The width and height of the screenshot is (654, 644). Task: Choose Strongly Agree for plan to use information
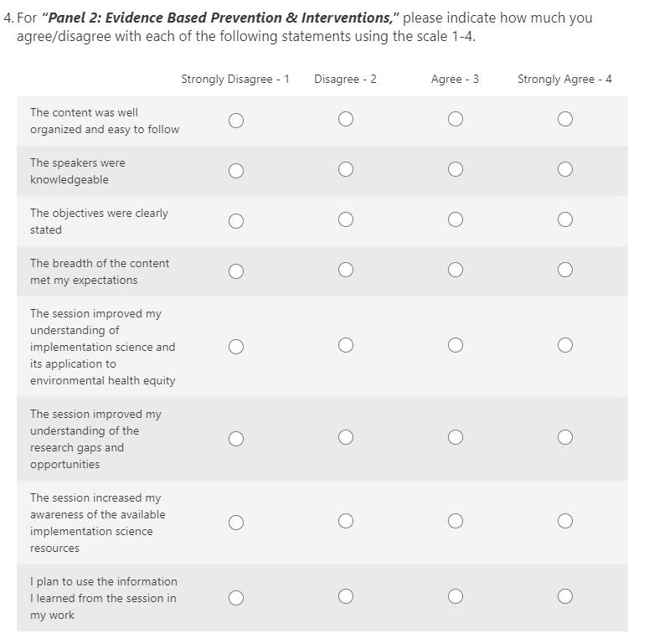[x=565, y=597]
